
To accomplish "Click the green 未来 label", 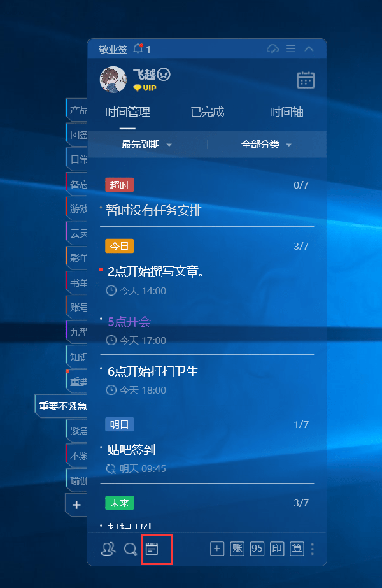I will point(119,503).
